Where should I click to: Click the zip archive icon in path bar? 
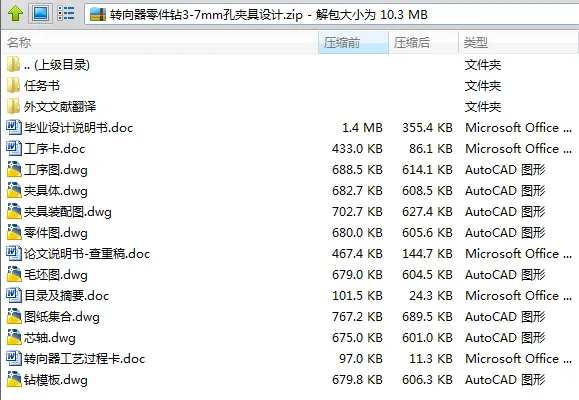(x=98, y=14)
